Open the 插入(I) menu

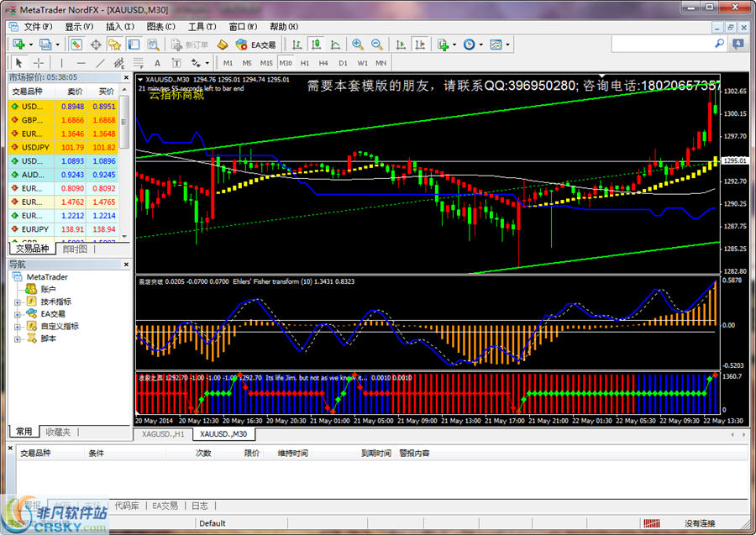[120, 27]
